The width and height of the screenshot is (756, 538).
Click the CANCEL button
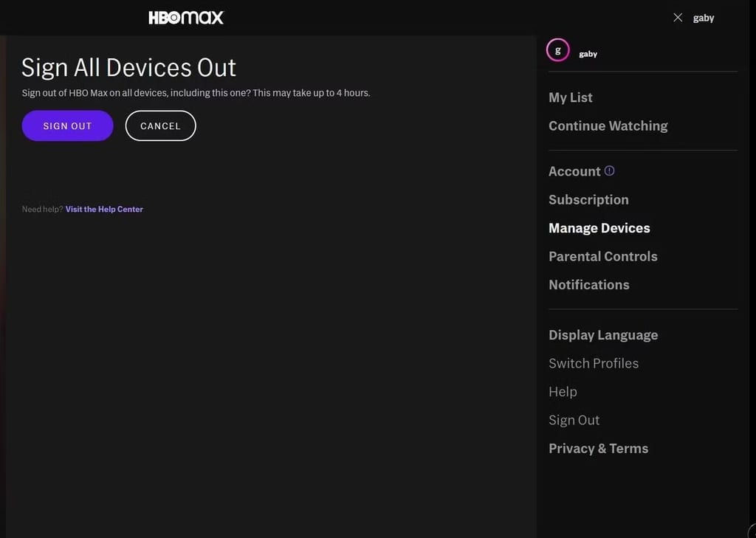tap(160, 125)
